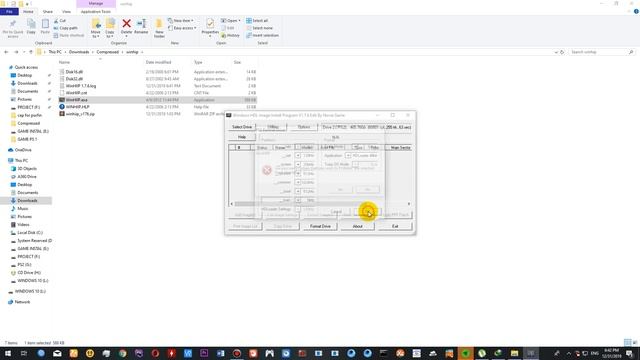Click Edit in the Open group

point(228,28)
